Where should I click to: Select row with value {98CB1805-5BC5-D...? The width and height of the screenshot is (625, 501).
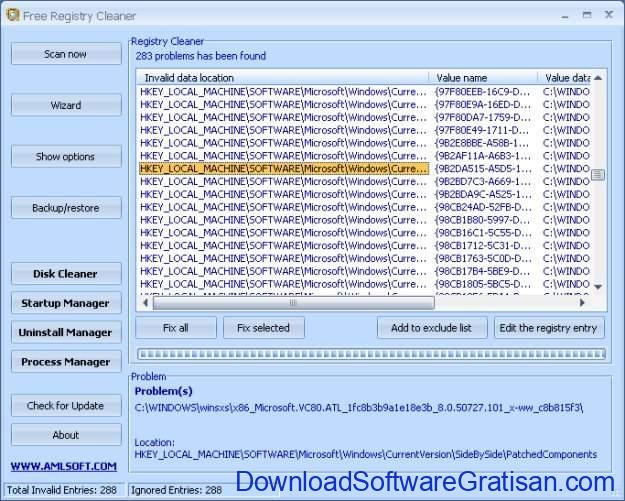[365, 284]
